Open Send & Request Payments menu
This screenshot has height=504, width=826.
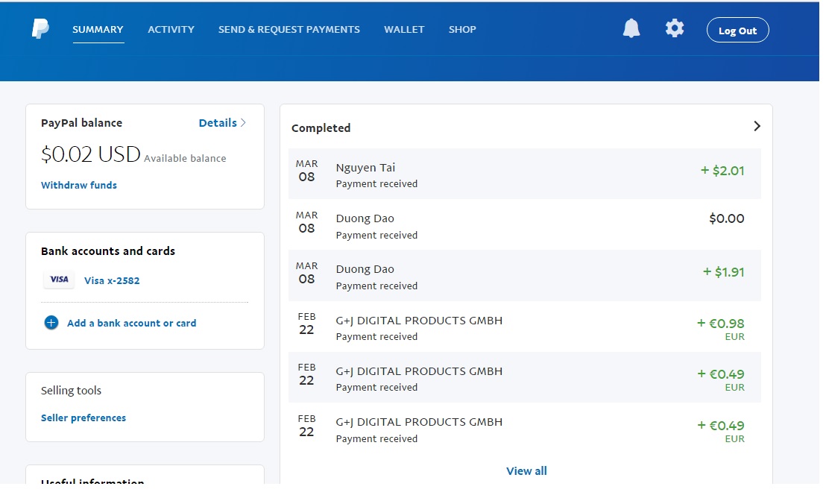[x=289, y=30]
